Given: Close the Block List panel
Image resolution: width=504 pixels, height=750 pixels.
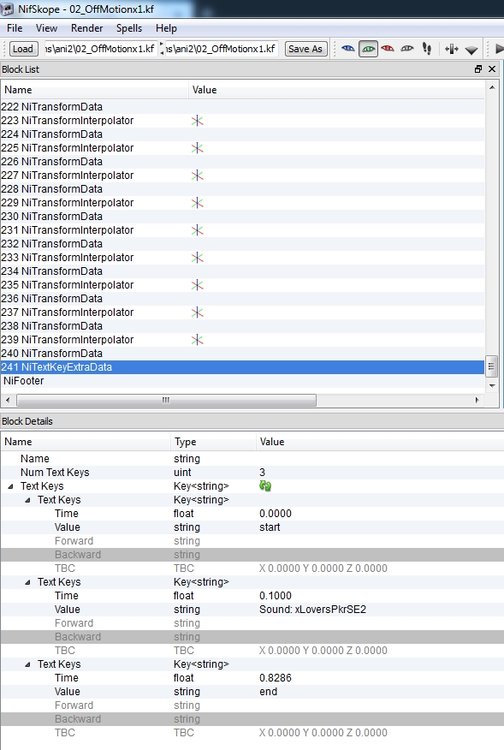Looking at the screenshot, I should [x=492, y=69].
